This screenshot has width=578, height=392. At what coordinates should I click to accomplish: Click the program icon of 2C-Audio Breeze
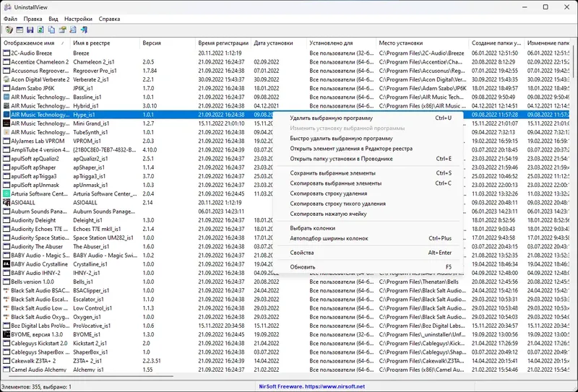(x=7, y=53)
